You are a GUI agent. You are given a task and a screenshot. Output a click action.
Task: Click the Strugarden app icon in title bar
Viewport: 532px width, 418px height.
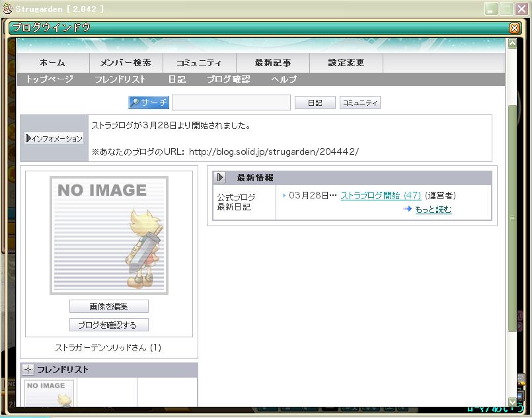pyautogui.click(x=7, y=9)
